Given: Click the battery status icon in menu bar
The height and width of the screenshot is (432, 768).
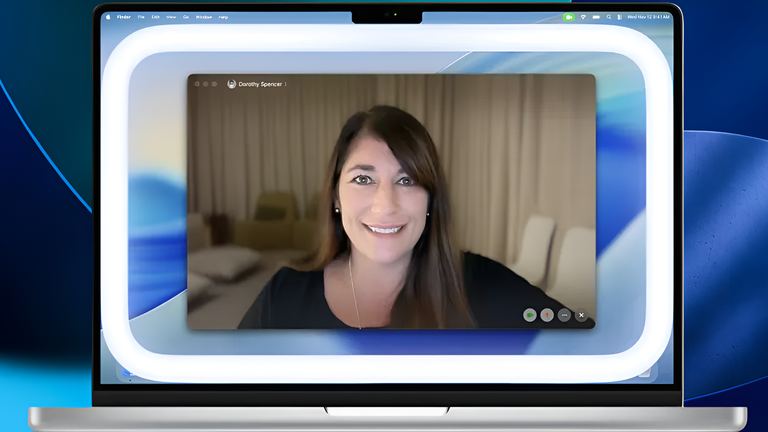Looking at the screenshot, I should click(x=596, y=17).
